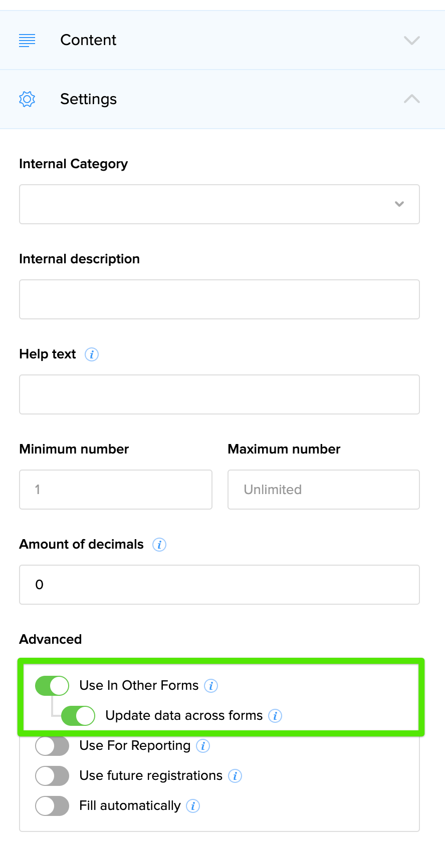
Task: Click the Settings gear icon
Action: [x=27, y=99]
